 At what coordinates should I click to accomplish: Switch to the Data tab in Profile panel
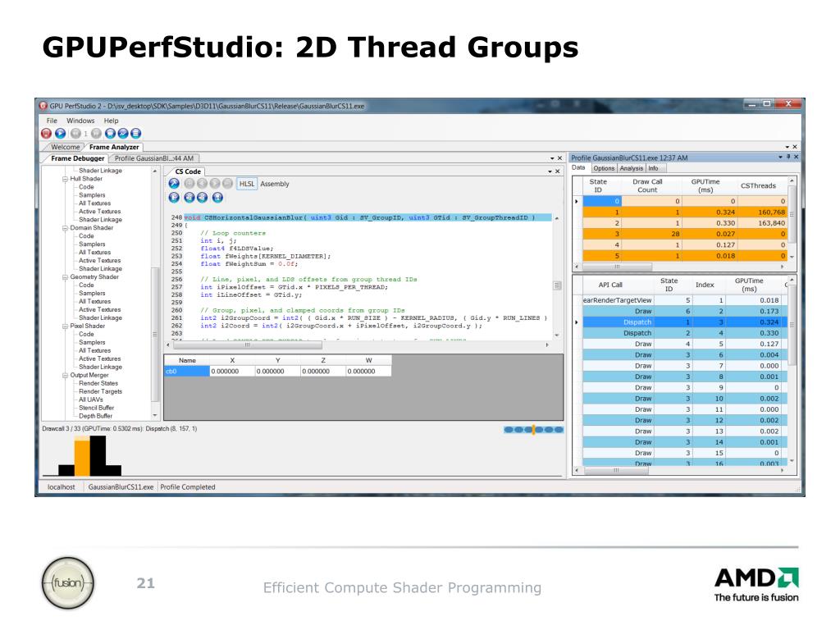pyautogui.click(x=578, y=167)
